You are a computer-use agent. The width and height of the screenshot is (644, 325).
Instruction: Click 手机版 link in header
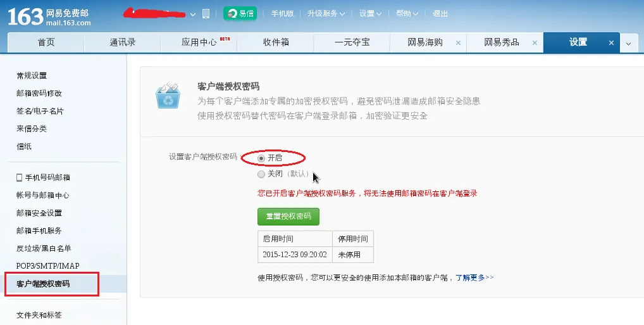pos(282,13)
